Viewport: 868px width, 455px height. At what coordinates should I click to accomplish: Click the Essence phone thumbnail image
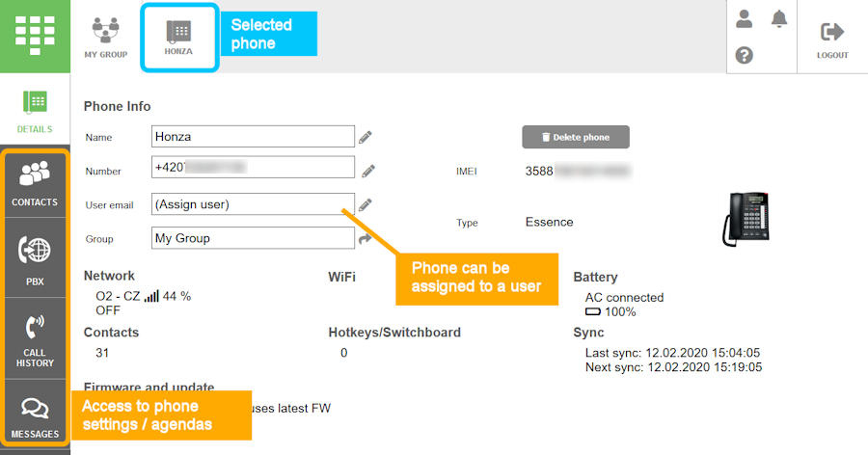(746, 216)
